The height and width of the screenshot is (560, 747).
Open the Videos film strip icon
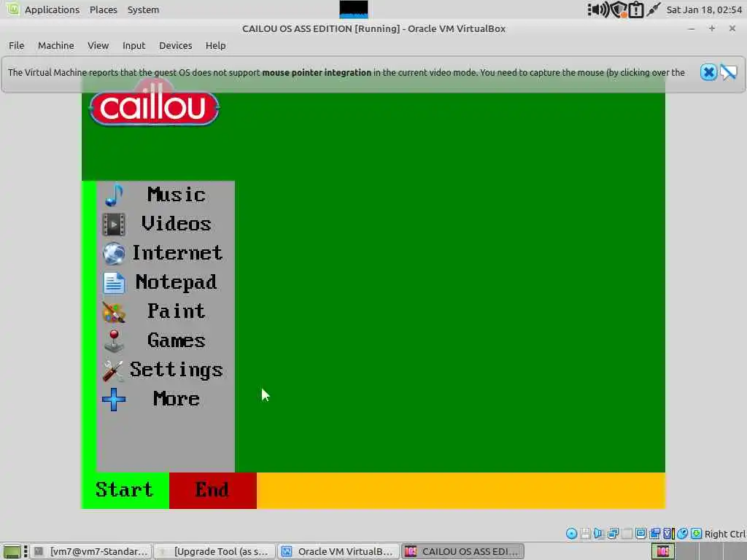(x=114, y=225)
